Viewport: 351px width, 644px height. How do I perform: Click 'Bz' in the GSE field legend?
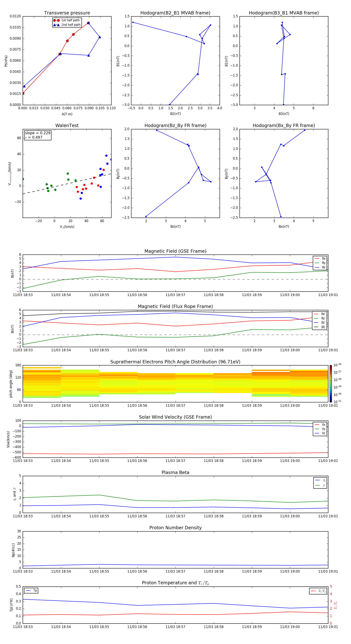(320, 268)
